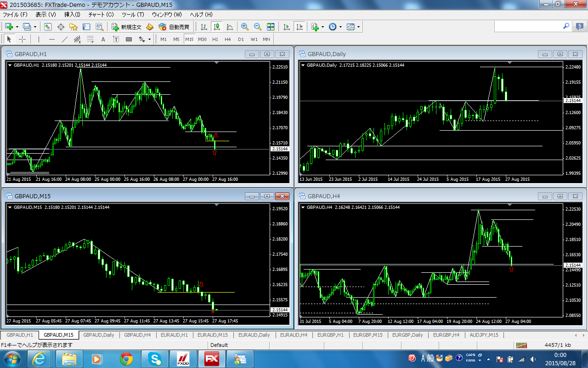This screenshot has height=368, width=588.
Task: Select the crosshair cursor tool
Action: tap(22, 40)
